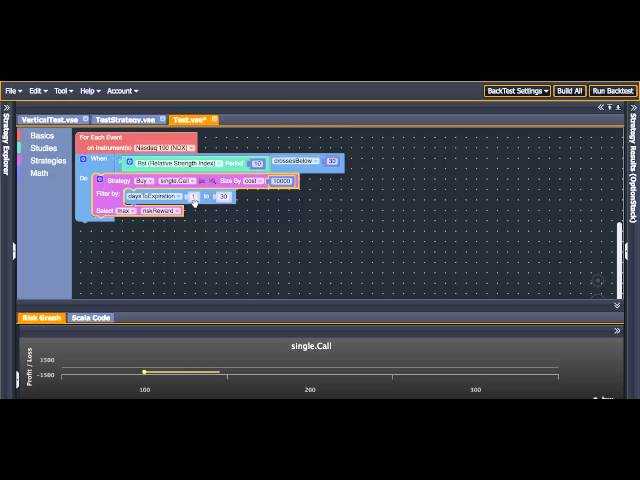This screenshot has width=640, height=480.
Task: Collapse editor with double-left chevron icon
Action: pyautogui.click(x=600, y=107)
